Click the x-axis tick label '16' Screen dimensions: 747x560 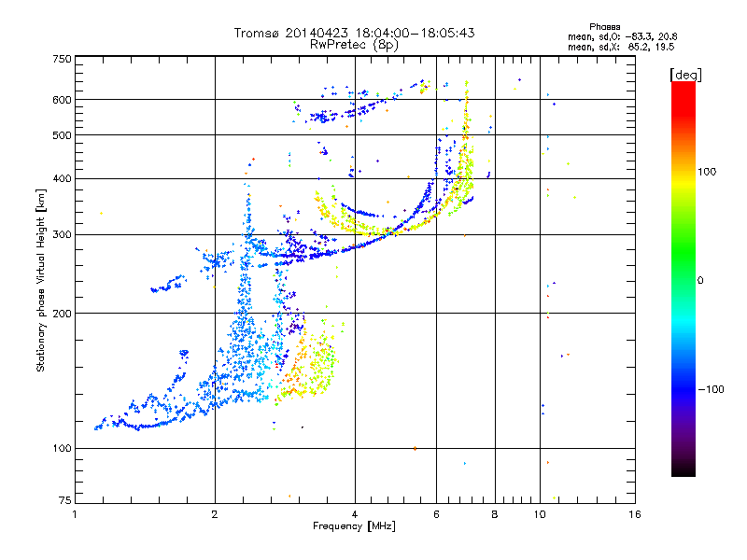point(635,514)
